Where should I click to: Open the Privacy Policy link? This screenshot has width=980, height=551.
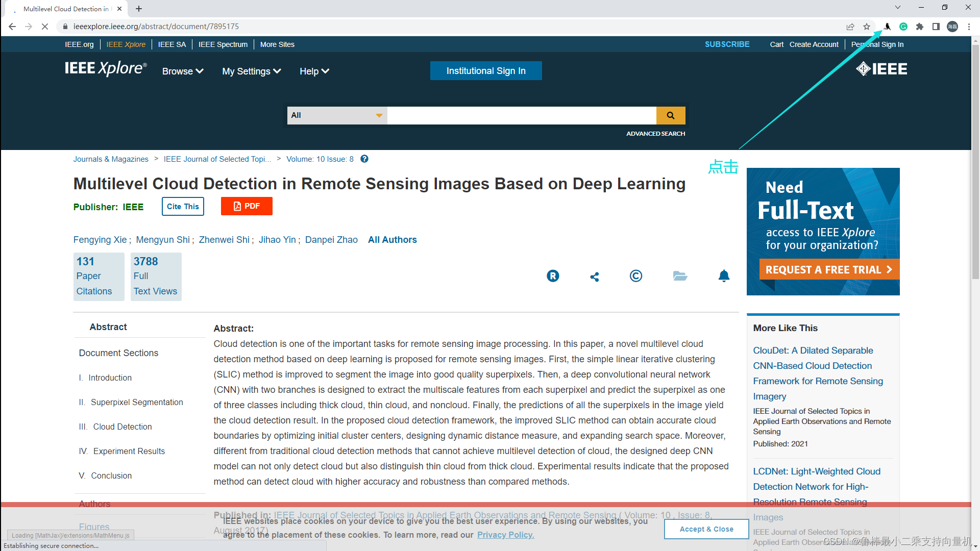[505, 535]
